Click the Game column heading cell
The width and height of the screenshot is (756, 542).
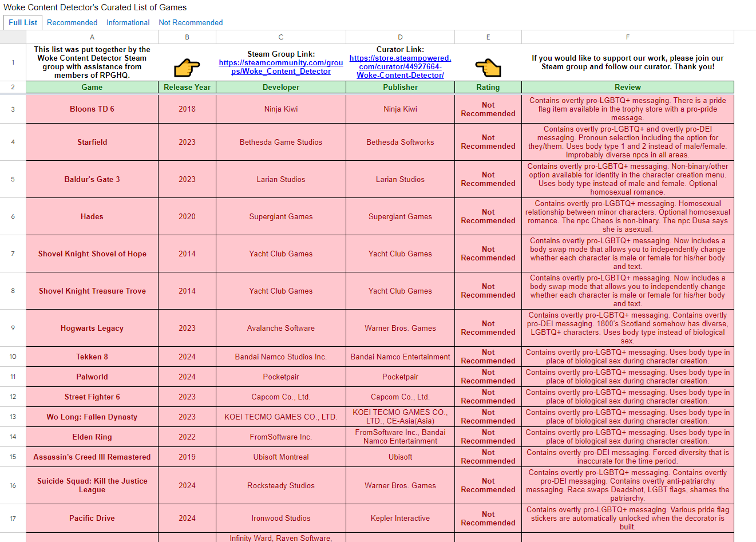click(92, 88)
